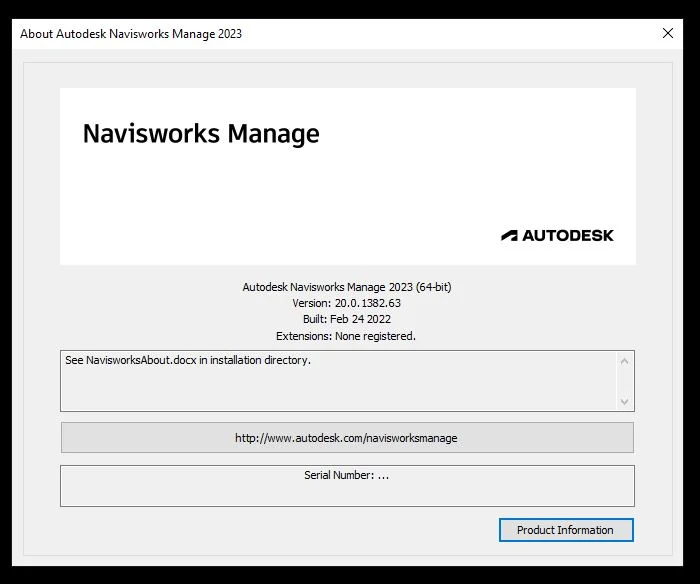Click the Navisworks Manage 2023 (64-bit) line
The height and width of the screenshot is (584, 700).
point(347,287)
